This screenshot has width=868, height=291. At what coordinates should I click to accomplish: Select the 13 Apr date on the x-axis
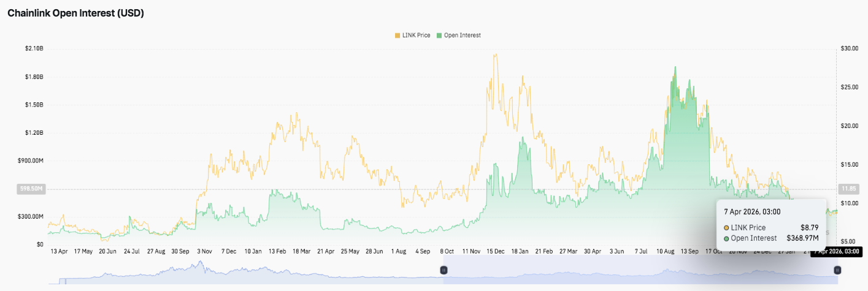[58, 251]
